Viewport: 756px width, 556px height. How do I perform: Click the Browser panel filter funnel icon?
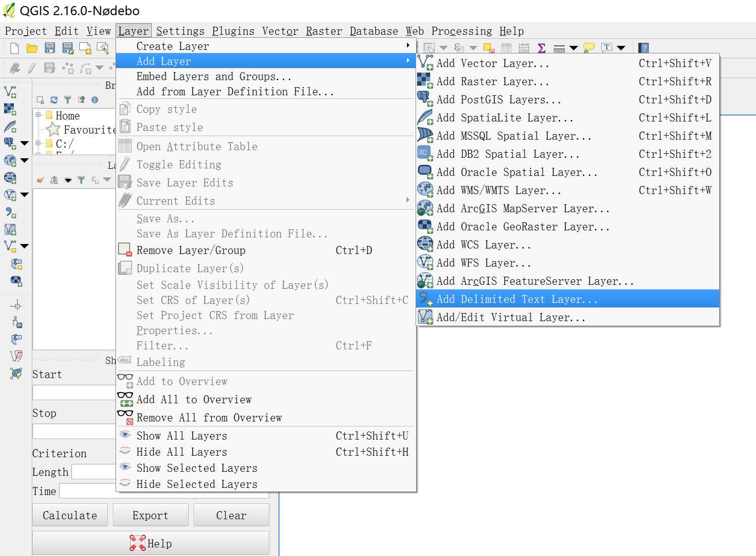coord(68,100)
